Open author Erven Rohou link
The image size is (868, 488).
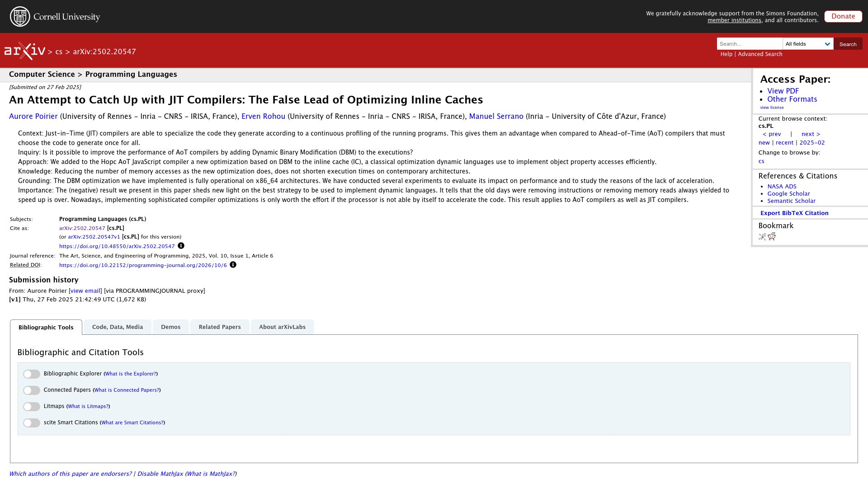(263, 117)
